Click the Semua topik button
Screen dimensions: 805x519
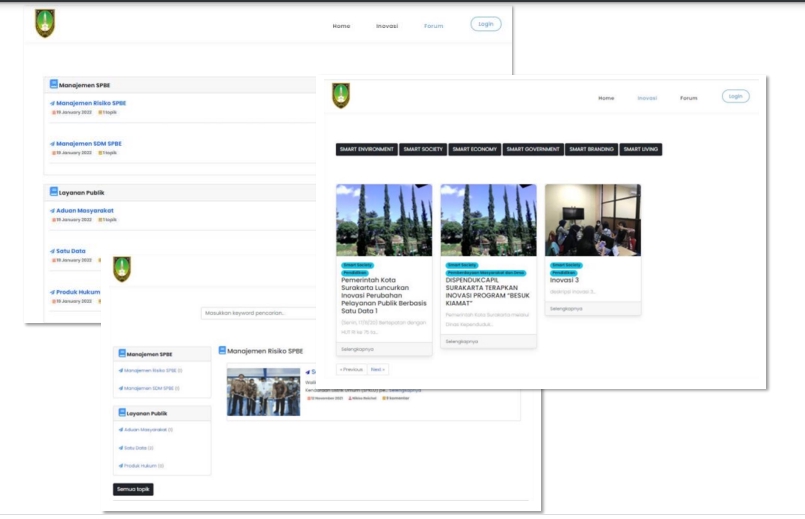click(133, 489)
